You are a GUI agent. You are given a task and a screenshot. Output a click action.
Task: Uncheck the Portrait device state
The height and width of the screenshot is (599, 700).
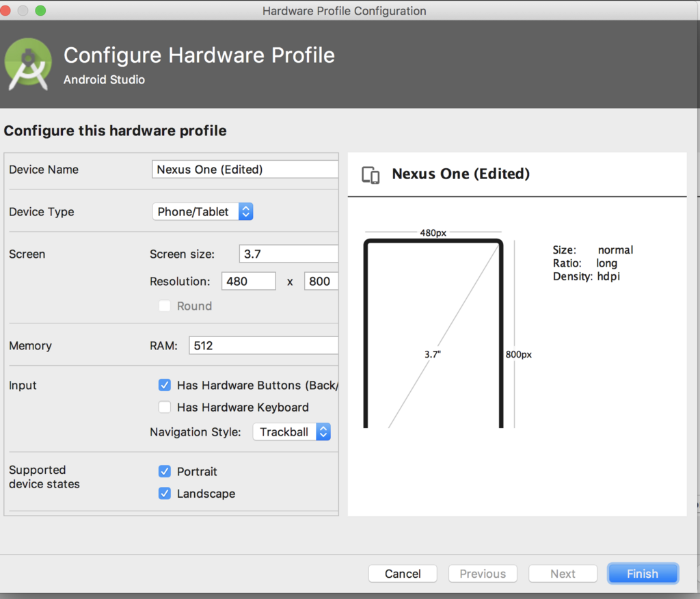pyautogui.click(x=165, y=471)
